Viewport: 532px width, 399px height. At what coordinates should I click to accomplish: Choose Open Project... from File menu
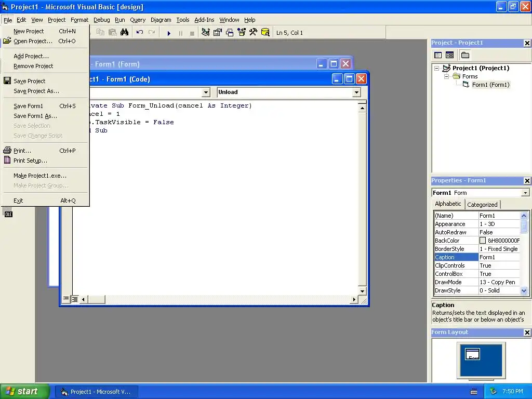45,41
